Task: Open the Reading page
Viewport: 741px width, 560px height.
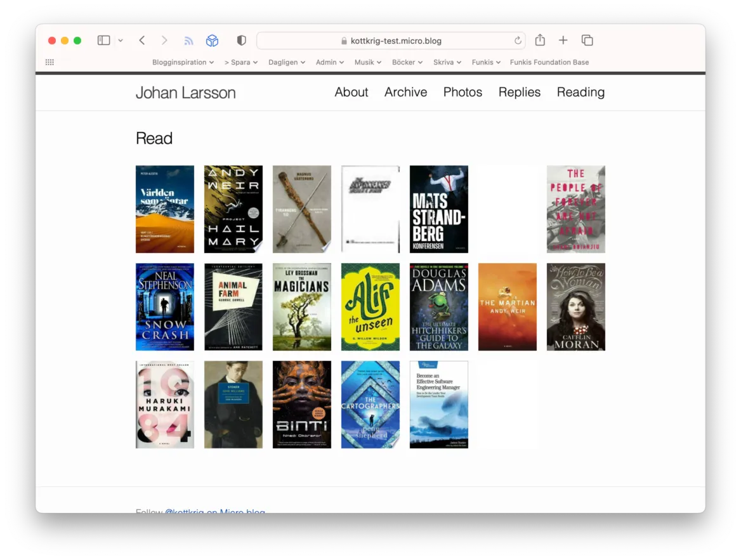Action: tap(580, 92)
